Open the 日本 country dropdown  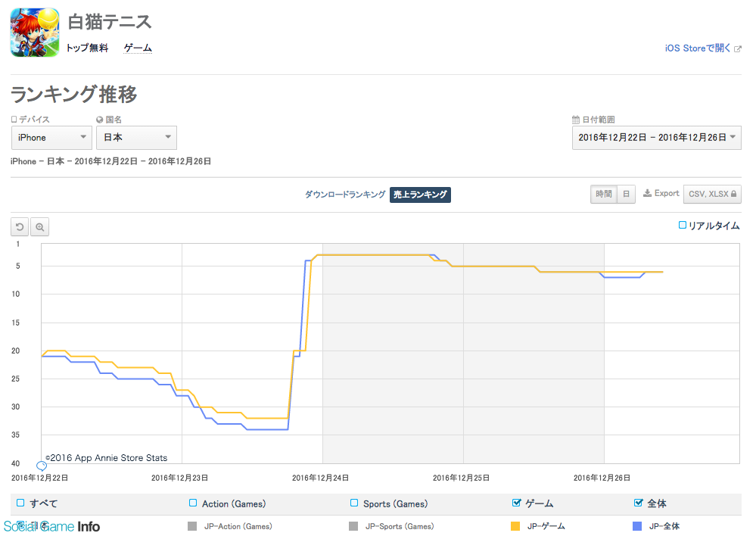pos(136,138)
